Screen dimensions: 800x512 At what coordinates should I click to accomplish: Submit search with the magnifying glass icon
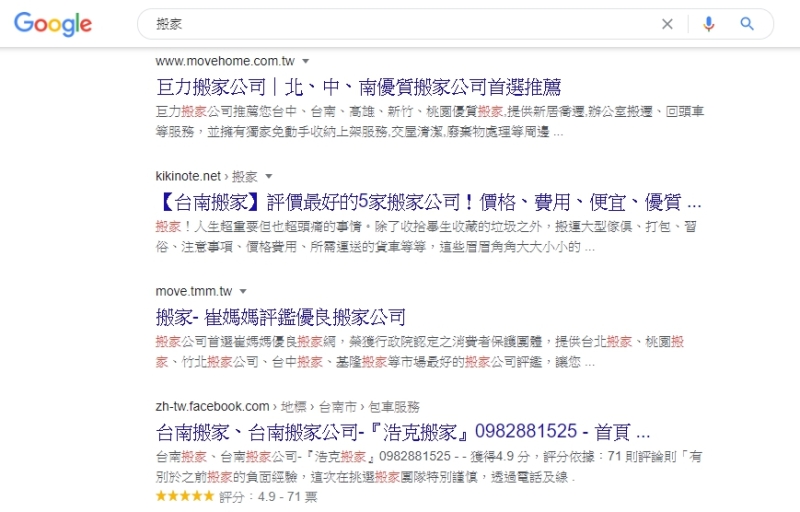[747, 23]
